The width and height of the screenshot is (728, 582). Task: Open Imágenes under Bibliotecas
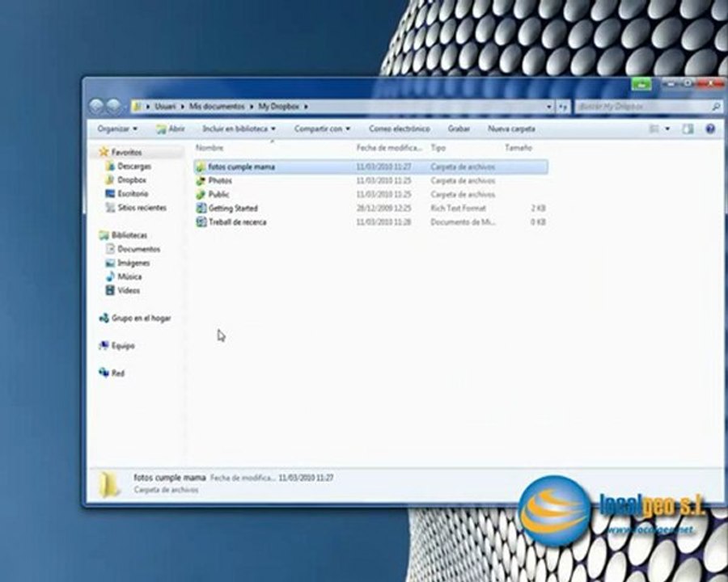pyautogui.click(x=133, y=263)
